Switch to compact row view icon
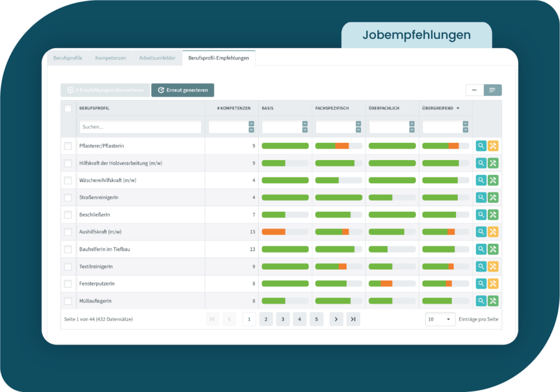The width and height of the screenshot is (560, 392). click(474, 90)
